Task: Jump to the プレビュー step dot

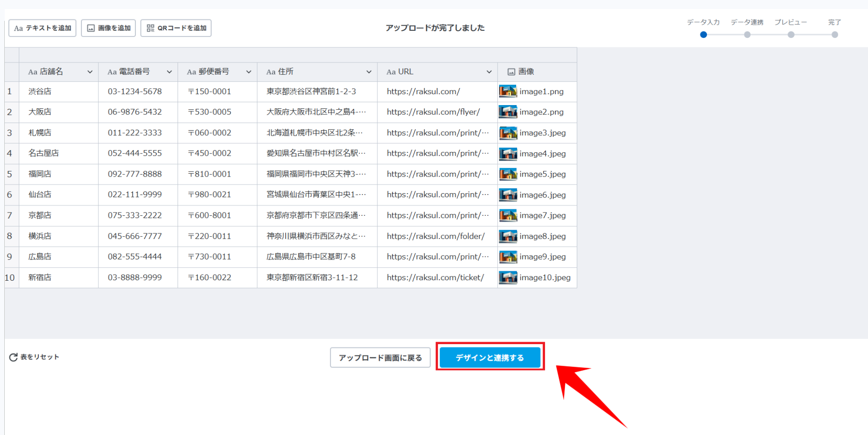Action: pos(791,35)
